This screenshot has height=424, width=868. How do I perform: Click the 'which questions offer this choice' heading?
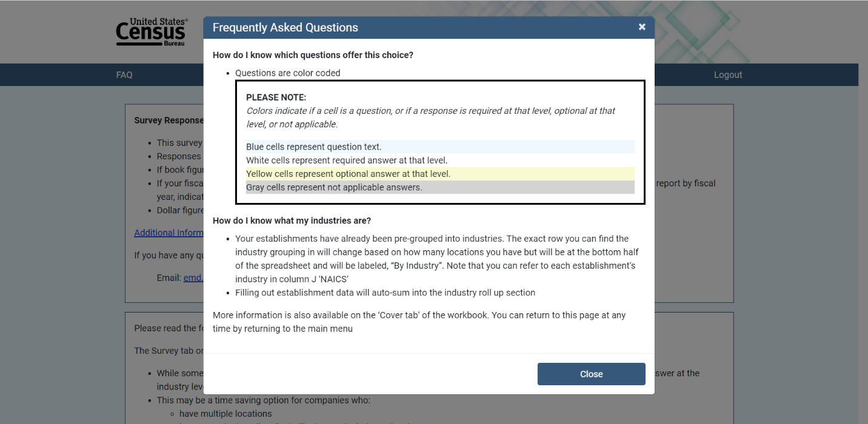313,55
